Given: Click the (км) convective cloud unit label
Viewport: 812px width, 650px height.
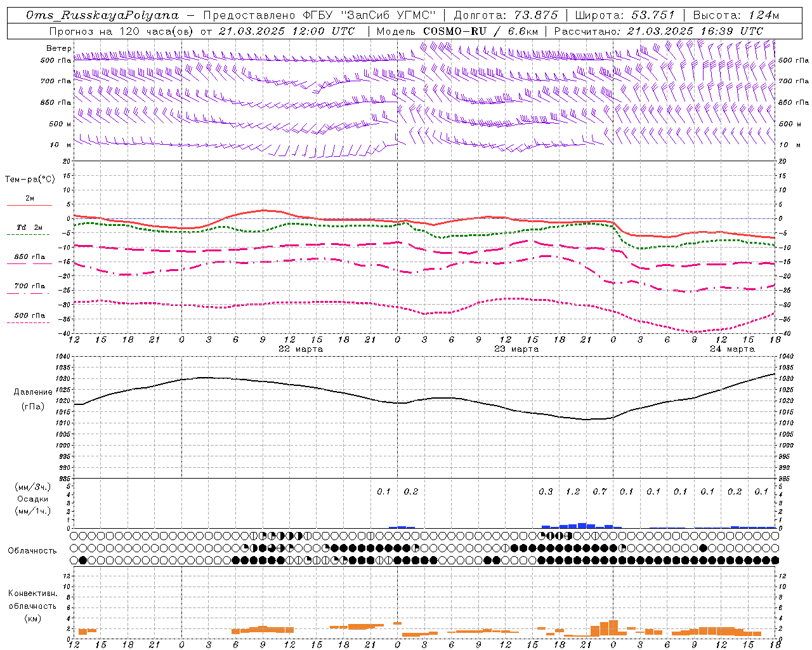Looking at the screenshot, I should pos(33,618).
